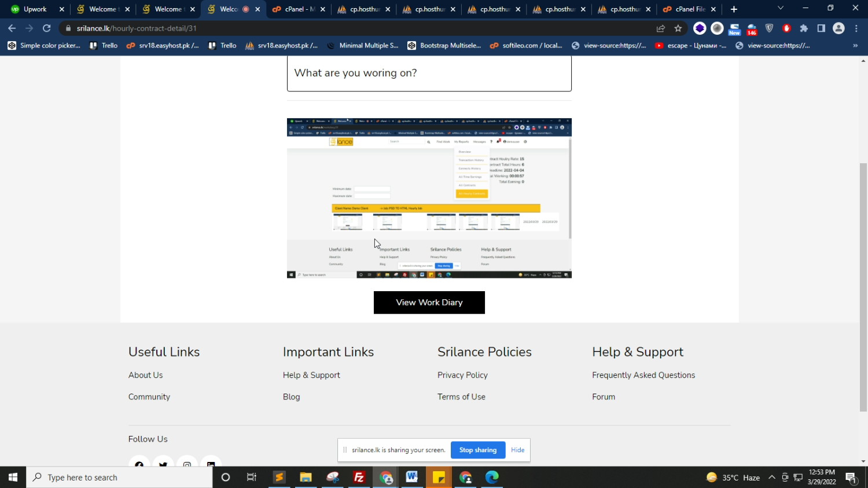This screenshot has width=868, height=488.
Task: Open the share this page icon
Action: [661, 28]
